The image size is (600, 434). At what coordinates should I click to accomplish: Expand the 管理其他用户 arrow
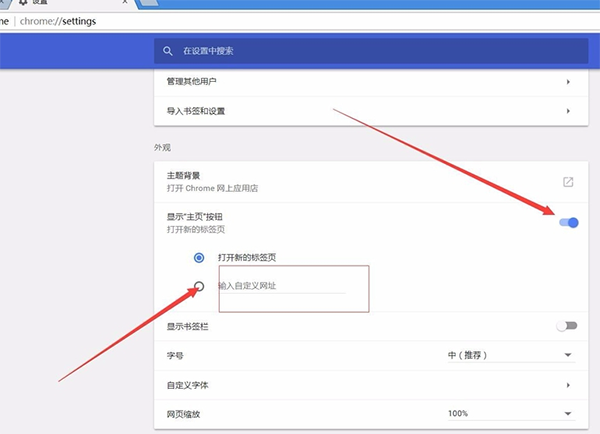[x=568, y=82]
